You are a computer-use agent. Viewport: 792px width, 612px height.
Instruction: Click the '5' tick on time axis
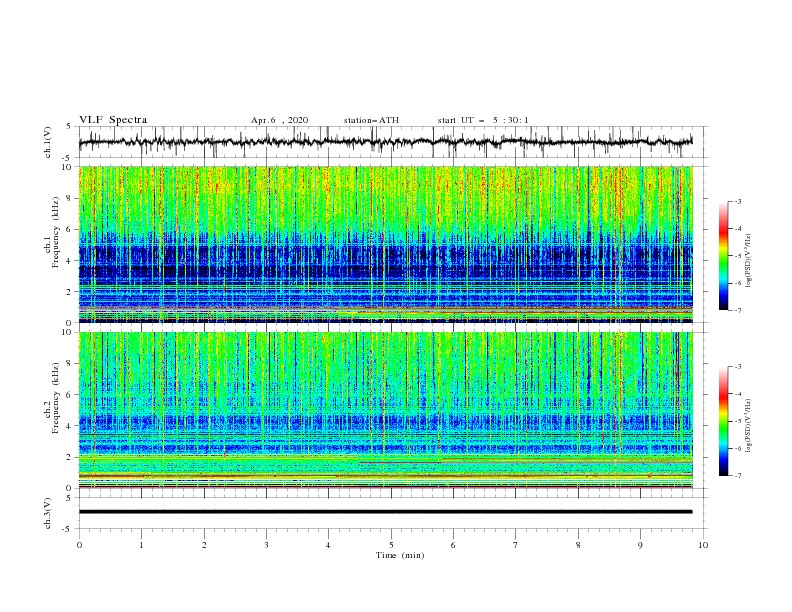tap(391, 545)
